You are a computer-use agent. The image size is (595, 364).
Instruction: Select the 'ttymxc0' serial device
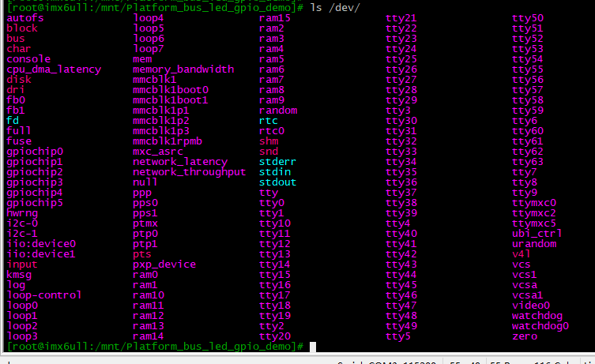[534, 203]
